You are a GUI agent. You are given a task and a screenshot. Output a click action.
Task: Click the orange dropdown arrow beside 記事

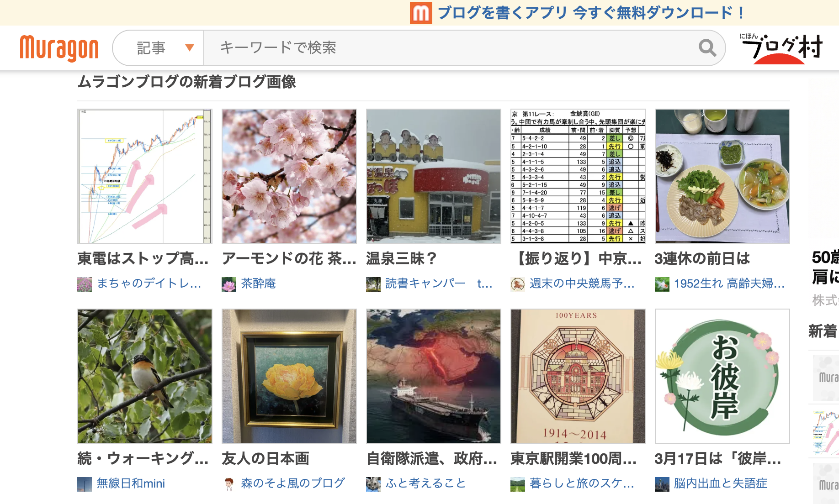point(189,47)
